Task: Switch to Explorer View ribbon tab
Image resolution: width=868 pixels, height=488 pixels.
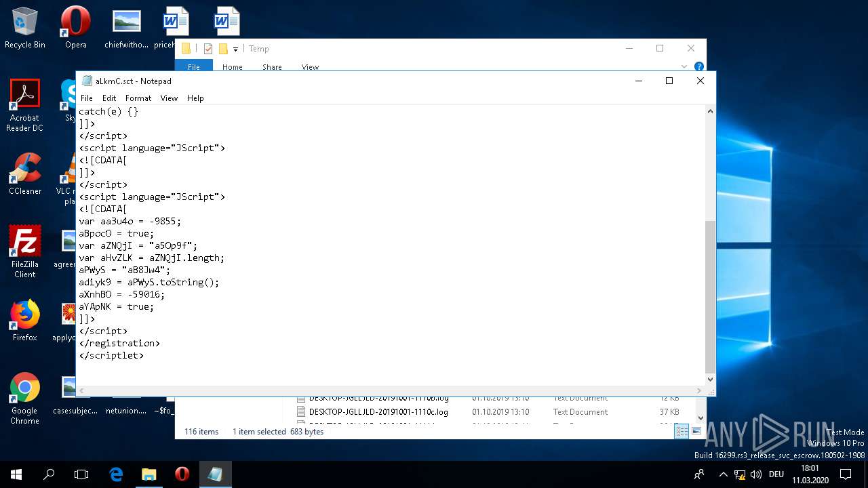Action: [x=310, y=66]
